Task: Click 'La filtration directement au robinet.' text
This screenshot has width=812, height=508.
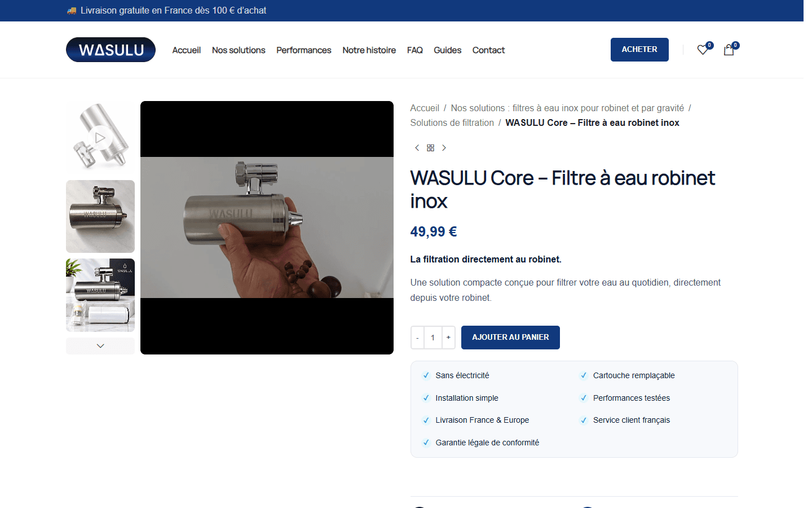Action: pos(486,259)
